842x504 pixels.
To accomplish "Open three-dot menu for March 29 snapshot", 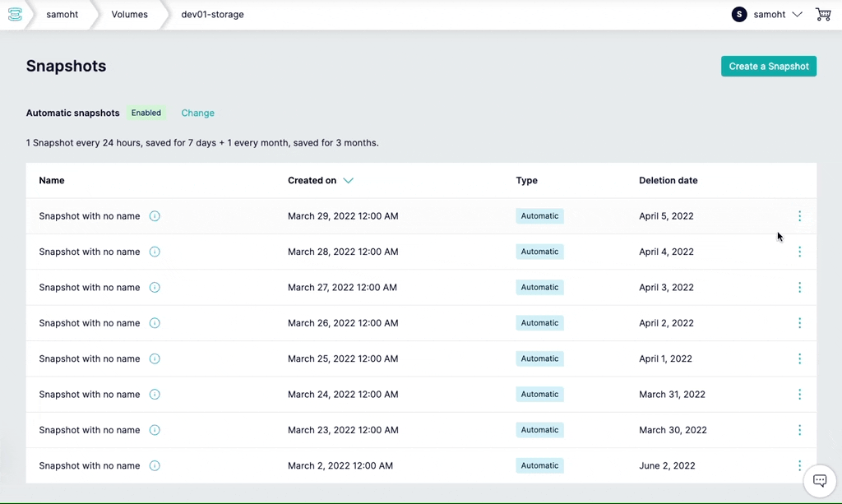I will click(799, 216).
